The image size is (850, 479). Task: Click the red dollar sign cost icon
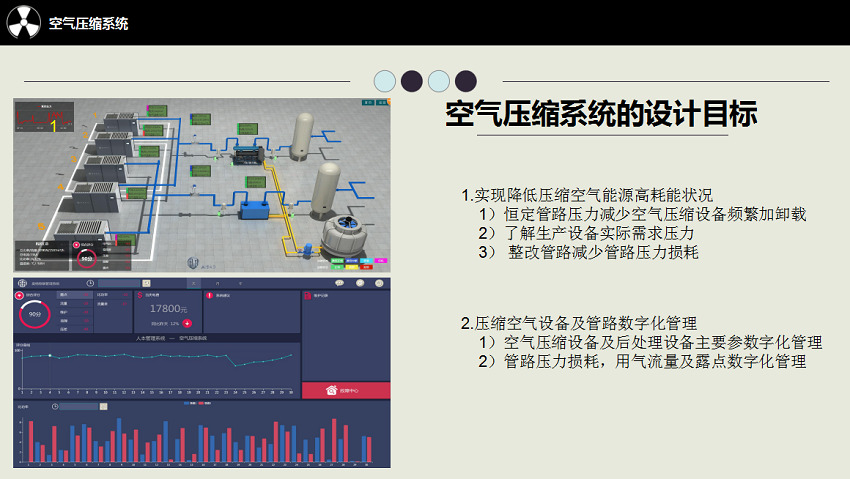click(x=139, y=296)
